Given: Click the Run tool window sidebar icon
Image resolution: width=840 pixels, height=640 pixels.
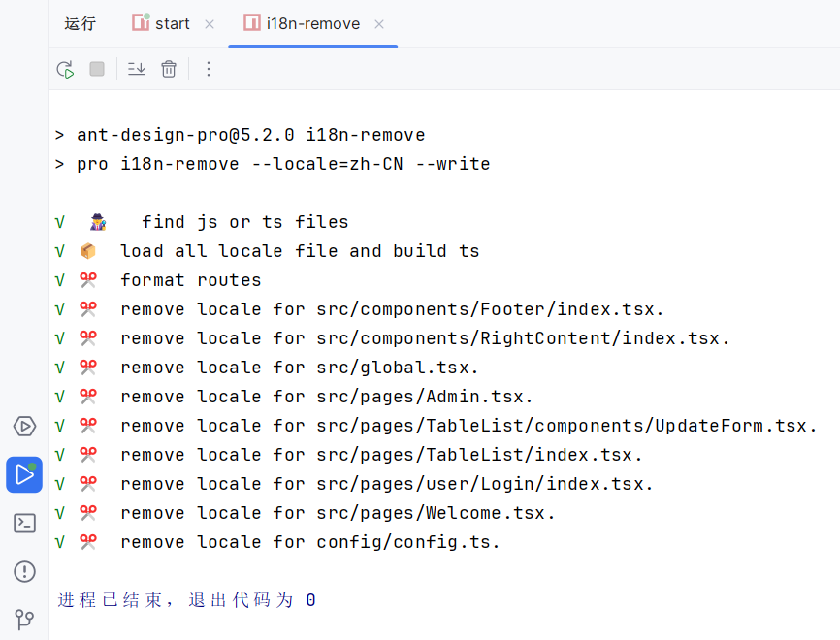Looking at the screenshot, I should point(24,474).
